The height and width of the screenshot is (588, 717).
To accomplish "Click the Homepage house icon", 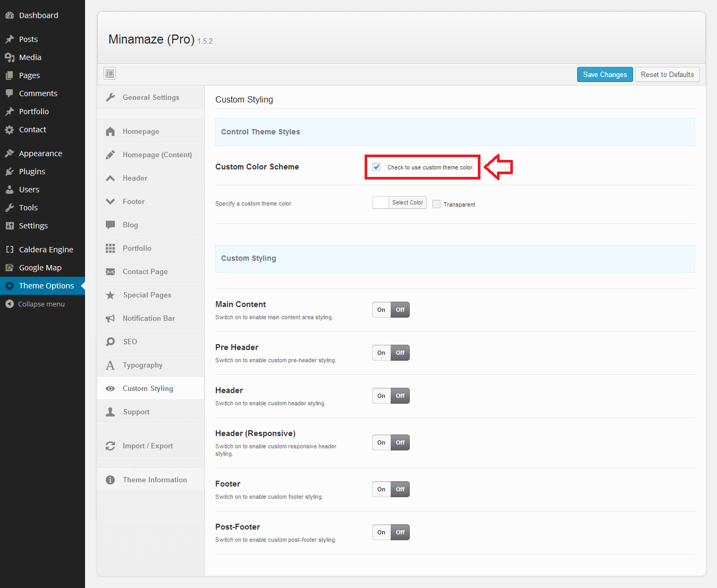I will [x=111, y=131].
